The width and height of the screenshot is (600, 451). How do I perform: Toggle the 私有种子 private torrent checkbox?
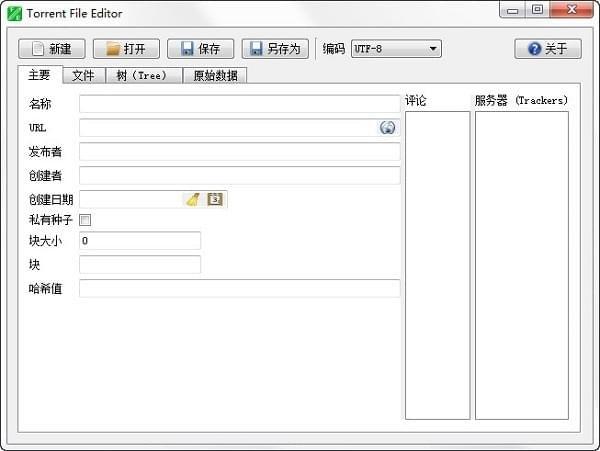point(85,220)
